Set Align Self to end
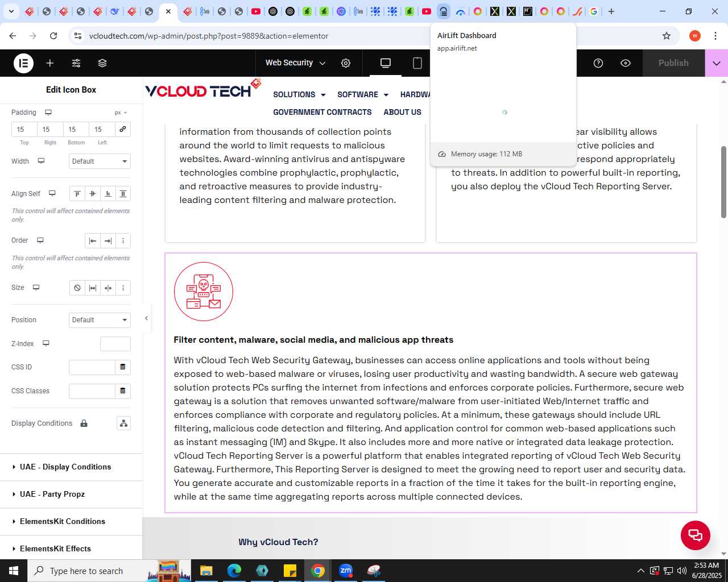 click(x=108, y=194)
